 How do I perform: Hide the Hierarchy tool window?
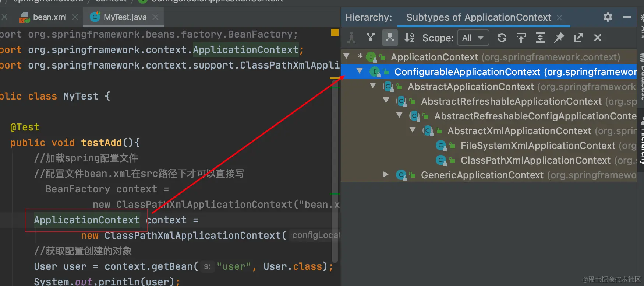[x=627, y=17]
